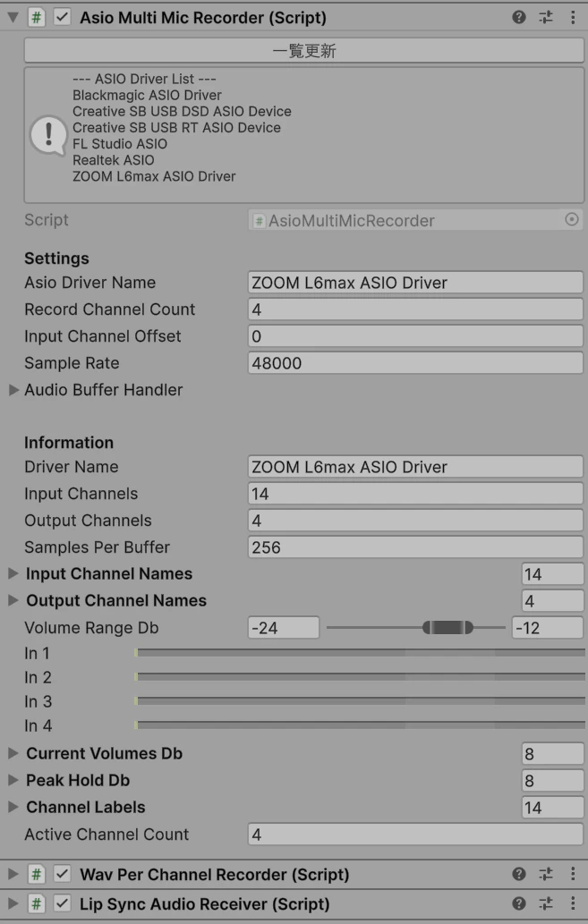Image resolution: width=588 pixels, height=924 pixels.
Task: Open presets for Lip Sync Audio Receiver
Action: click(546, 903)
